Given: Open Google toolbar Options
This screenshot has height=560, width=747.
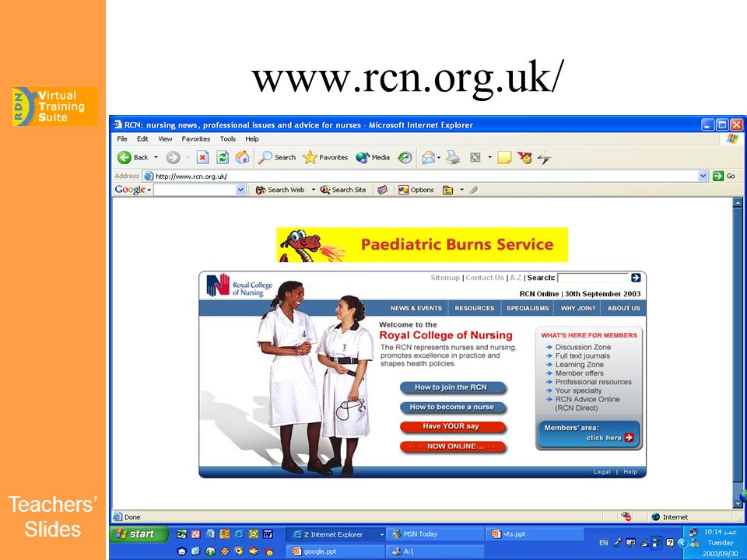Looking at the screenshot, I should 416,190.
